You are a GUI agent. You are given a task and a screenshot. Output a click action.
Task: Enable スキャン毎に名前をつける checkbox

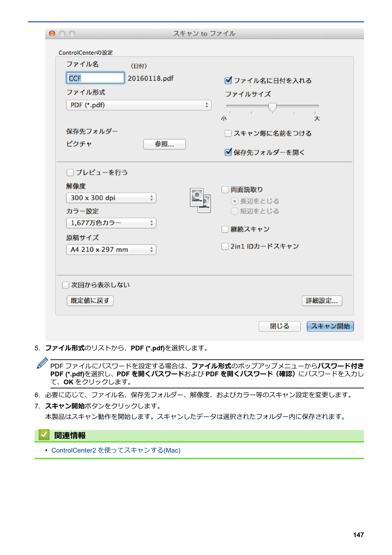pos(228,133)
